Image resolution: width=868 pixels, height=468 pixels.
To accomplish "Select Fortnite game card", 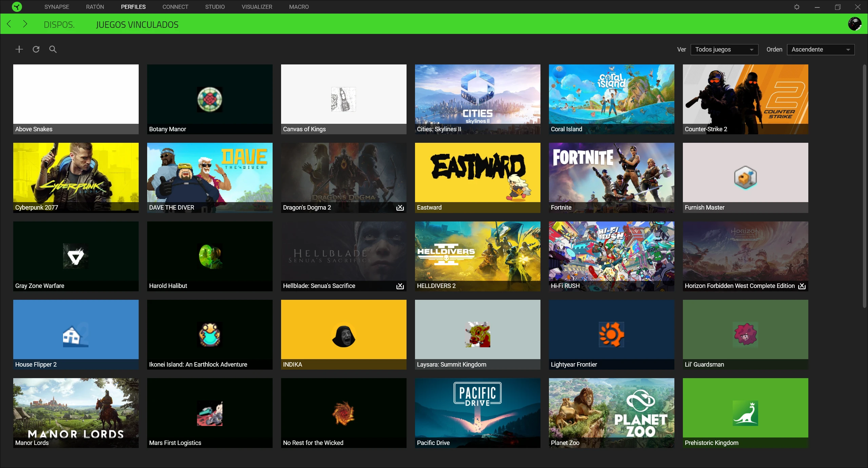I will (611, 178).
